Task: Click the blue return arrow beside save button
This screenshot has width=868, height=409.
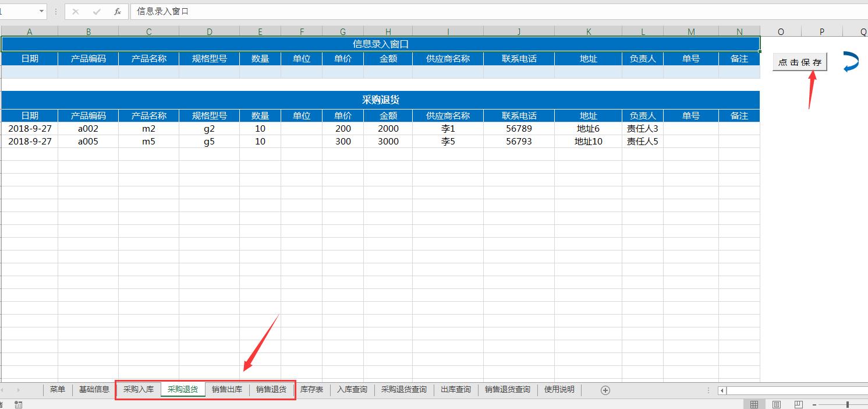Action: 851,62
